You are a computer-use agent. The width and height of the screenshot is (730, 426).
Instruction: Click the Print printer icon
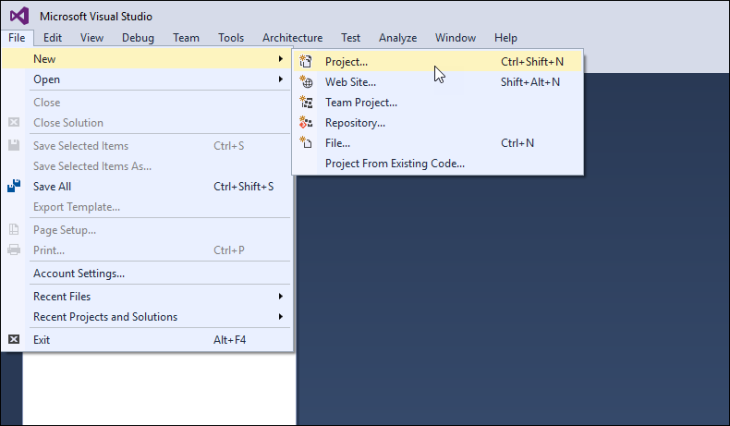point(14,250)
